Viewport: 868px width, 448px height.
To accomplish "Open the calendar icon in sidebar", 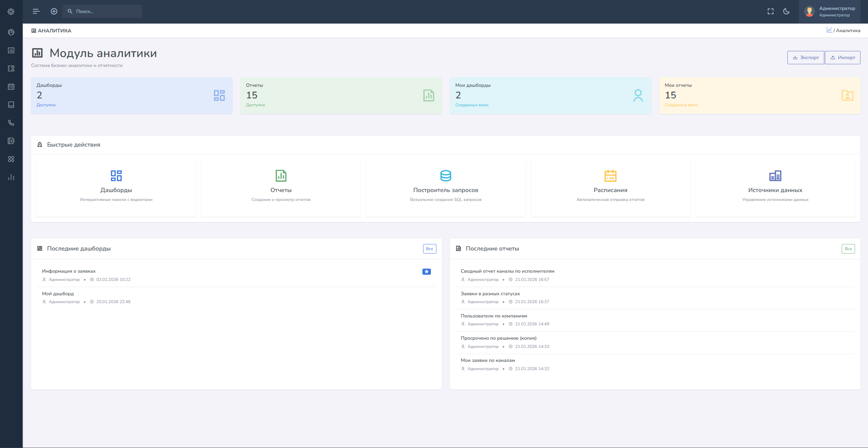I will [x=11, y=86].
